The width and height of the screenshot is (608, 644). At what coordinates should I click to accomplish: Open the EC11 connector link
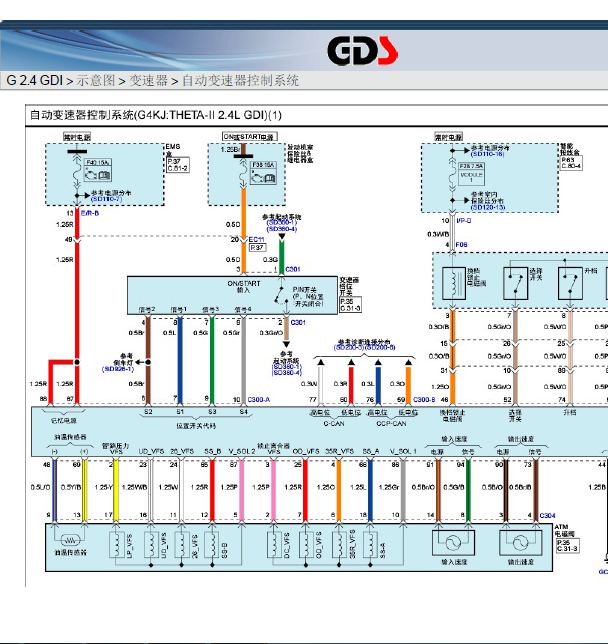256,239
